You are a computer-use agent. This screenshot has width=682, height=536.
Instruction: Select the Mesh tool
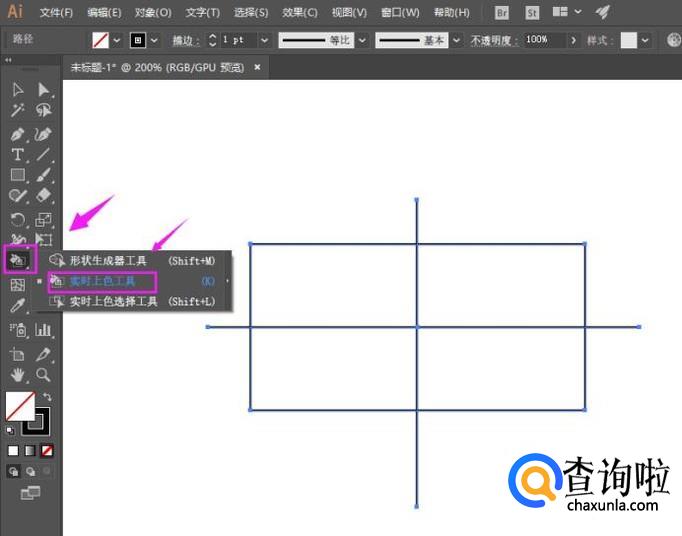pyautogui.click(x=17, y=285)
